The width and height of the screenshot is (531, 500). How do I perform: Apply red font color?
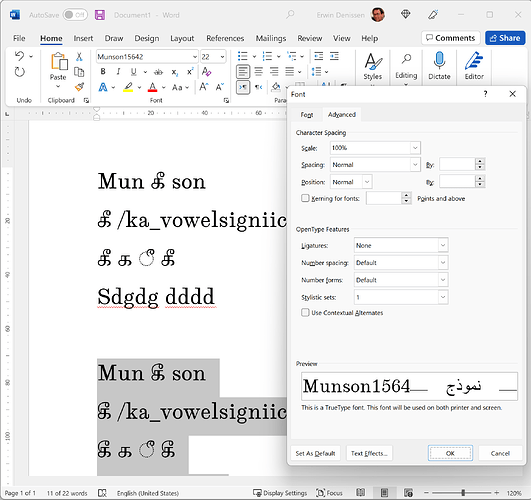[152, 87]
